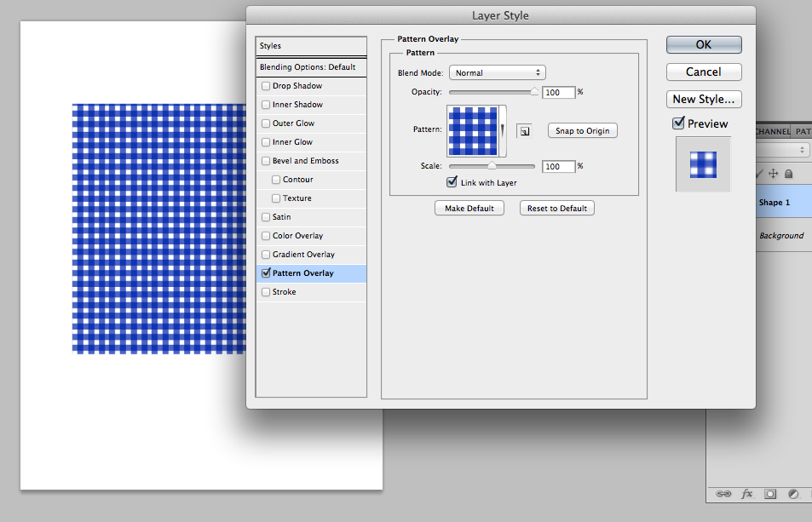Open layer blend mode dropdown in Layers panel
Image resolution: width=812 pixels, height=522 pixels.
point(783,150)
